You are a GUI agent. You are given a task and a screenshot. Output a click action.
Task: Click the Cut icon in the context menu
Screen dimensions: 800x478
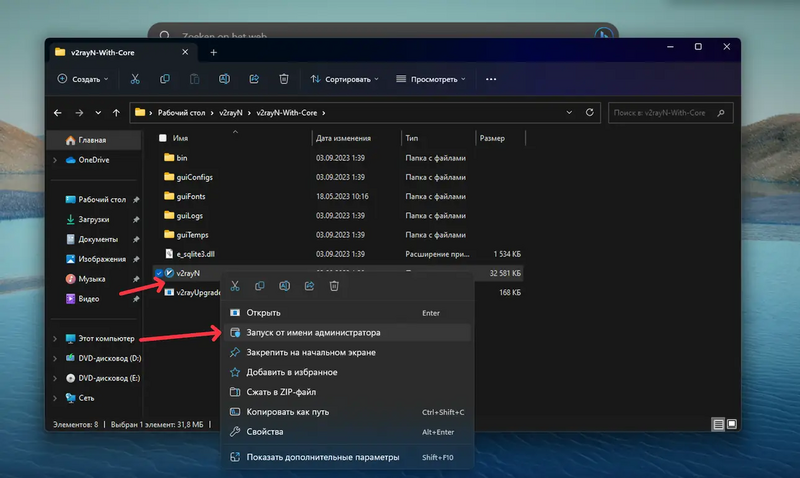235,286
